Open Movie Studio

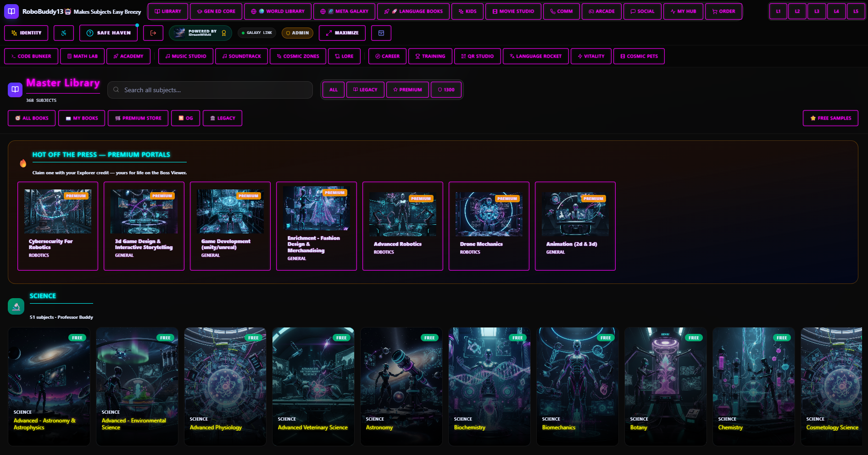click(513, 11)
